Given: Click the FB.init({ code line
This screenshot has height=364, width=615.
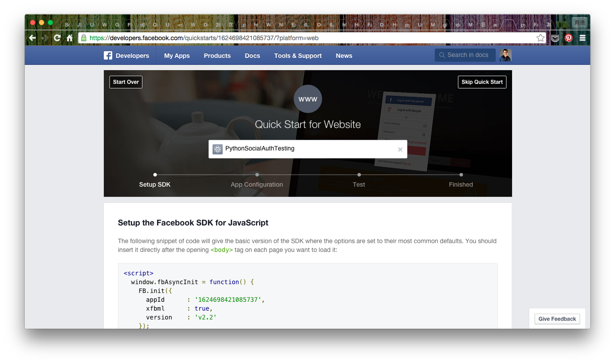Looking at the screenshot, I should click(x=155, y=291).
